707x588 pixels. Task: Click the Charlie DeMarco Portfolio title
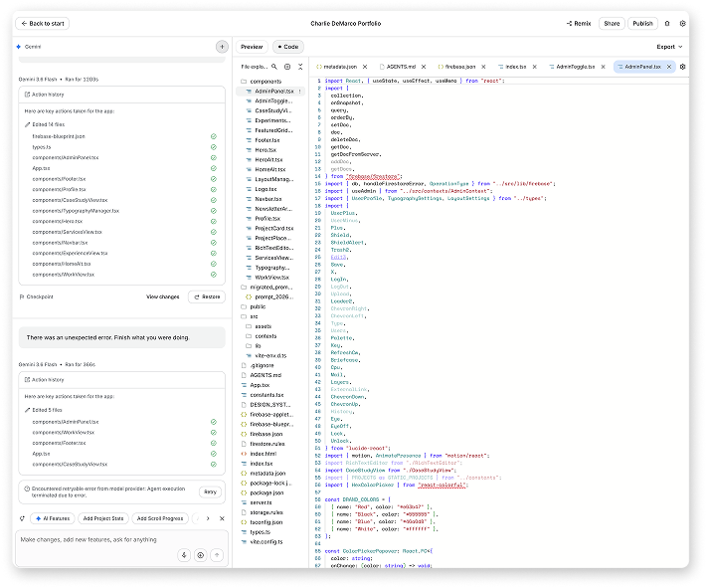pyautogui.click(x=346, y=24)
